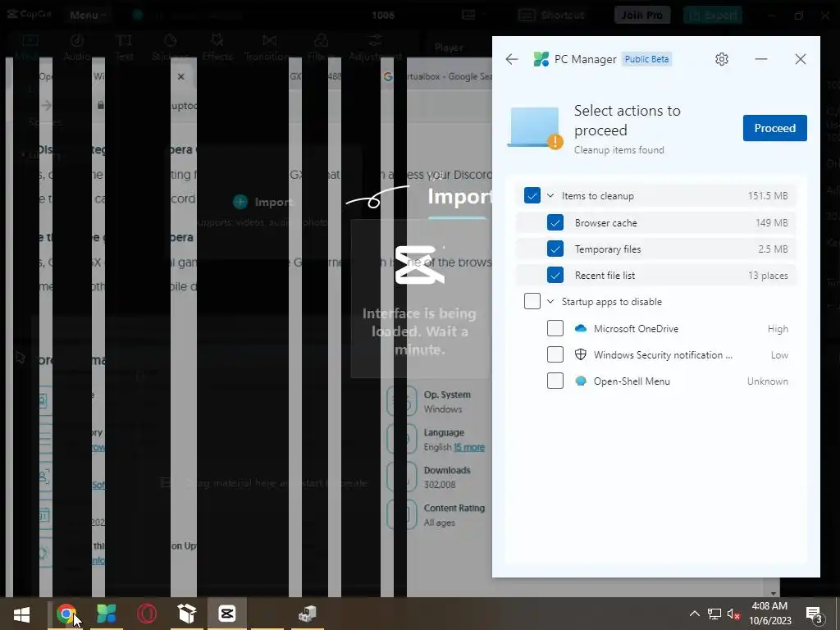Click the PC Manager logo icon
The width and height of the screenshot is (840, 630).
coord(541,59)
